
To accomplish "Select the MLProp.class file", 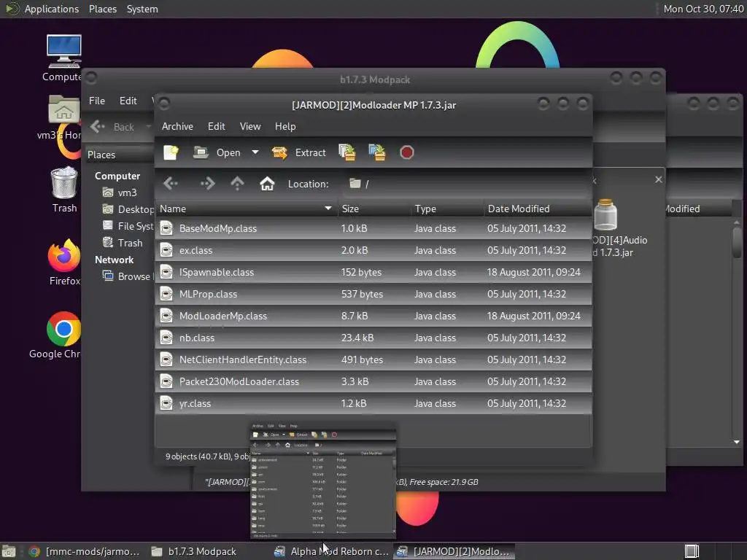I will (x=373, y=294).
